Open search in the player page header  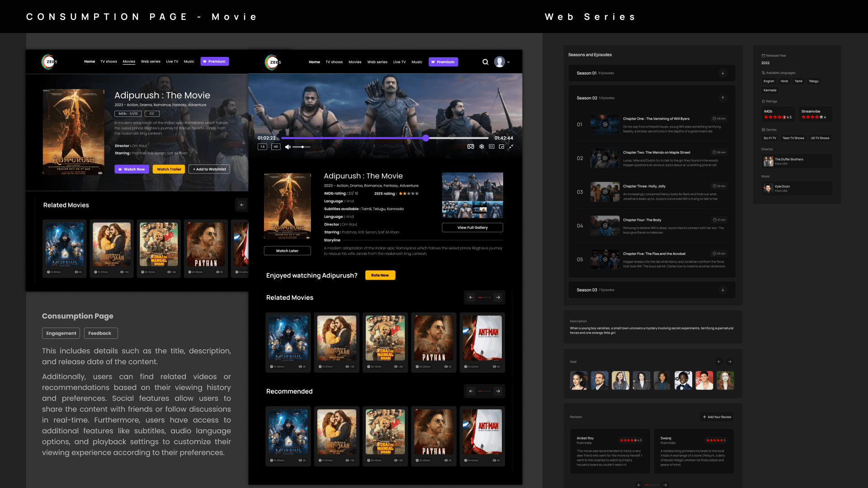[x=485, y=62]
